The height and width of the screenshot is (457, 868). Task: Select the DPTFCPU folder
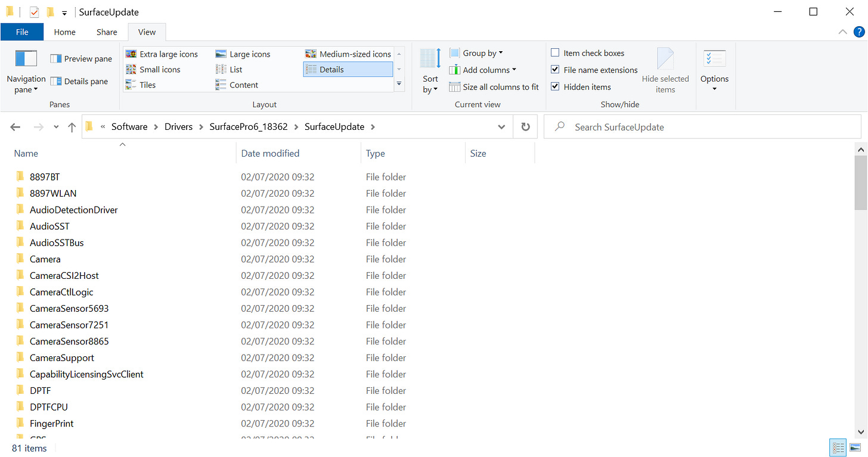point(49,407)
